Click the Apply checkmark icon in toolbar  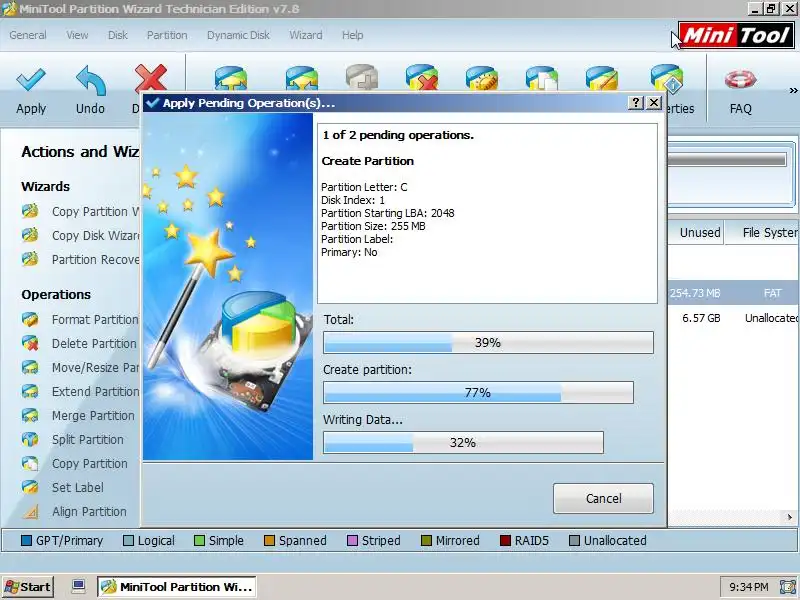pos(31,80)
